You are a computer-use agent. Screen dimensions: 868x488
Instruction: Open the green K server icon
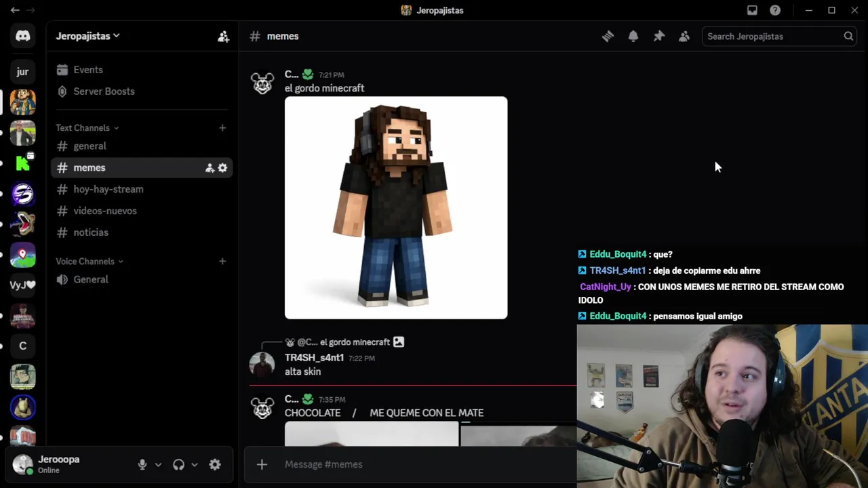pyautogui.click(x=22, y=163)
